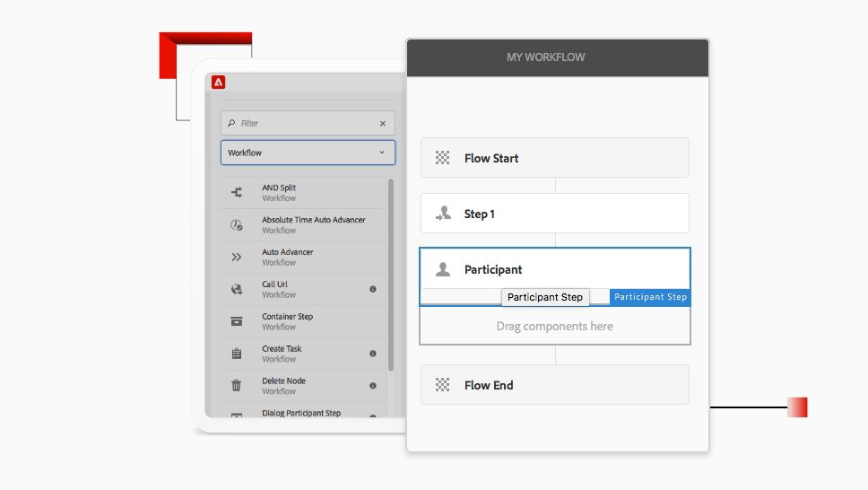This screenshot has height=490, width=868.
Task: Select the Step 1 workflow step
Action: coord(555,214)
